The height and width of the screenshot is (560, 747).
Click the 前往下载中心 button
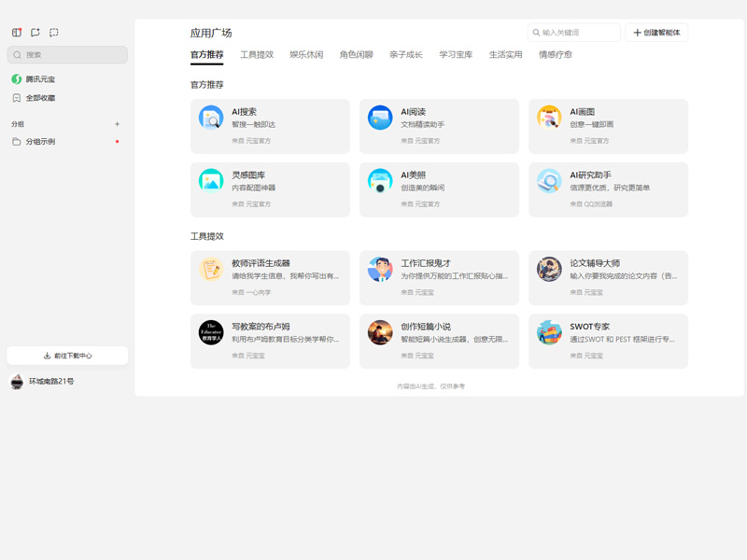click(x=67, y=356)
